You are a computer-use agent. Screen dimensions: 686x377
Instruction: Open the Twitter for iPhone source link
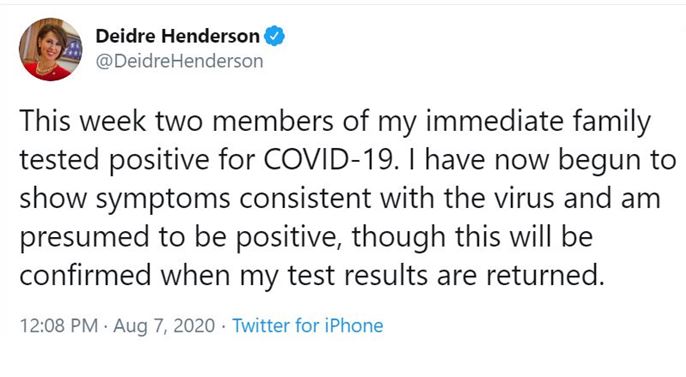[x=308, y=326]
